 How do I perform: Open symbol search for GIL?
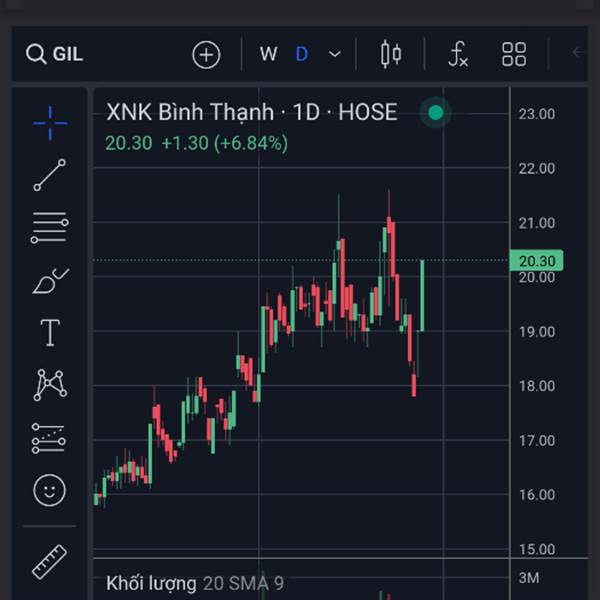point(54,54)
